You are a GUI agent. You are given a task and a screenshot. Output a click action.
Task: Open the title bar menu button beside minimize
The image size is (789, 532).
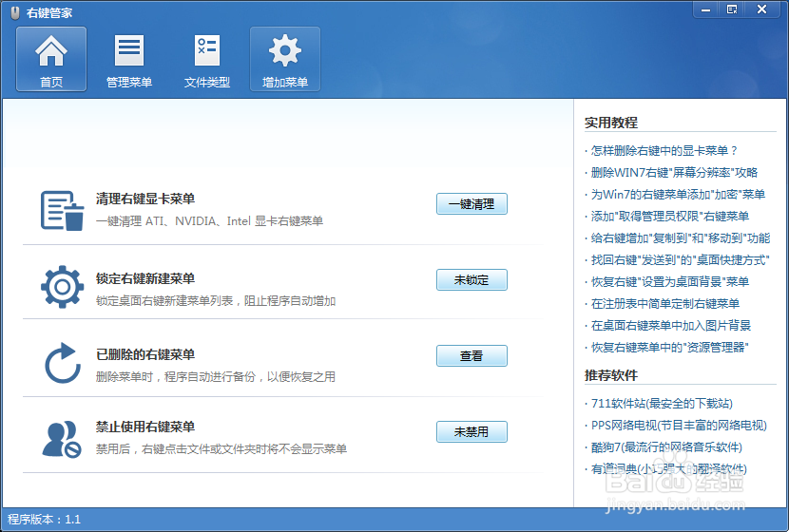pos(732,9)
